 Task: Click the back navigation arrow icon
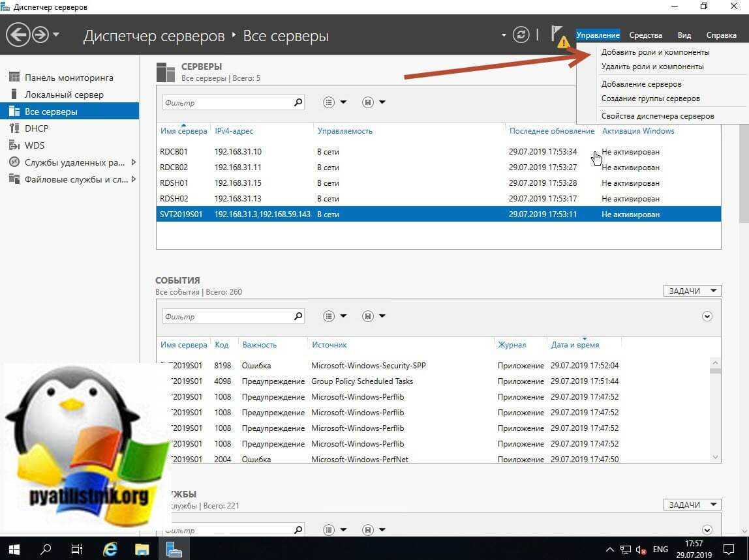18,35
